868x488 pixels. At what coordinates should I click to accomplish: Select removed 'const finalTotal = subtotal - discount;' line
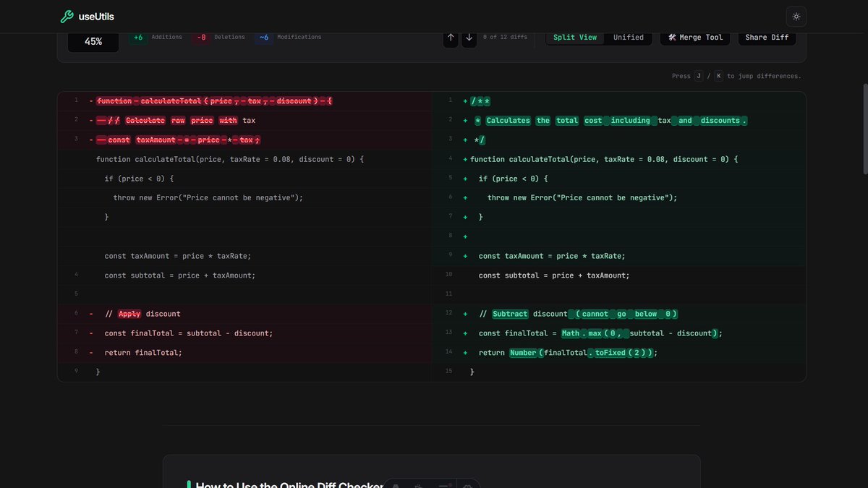tap(244, 333)
